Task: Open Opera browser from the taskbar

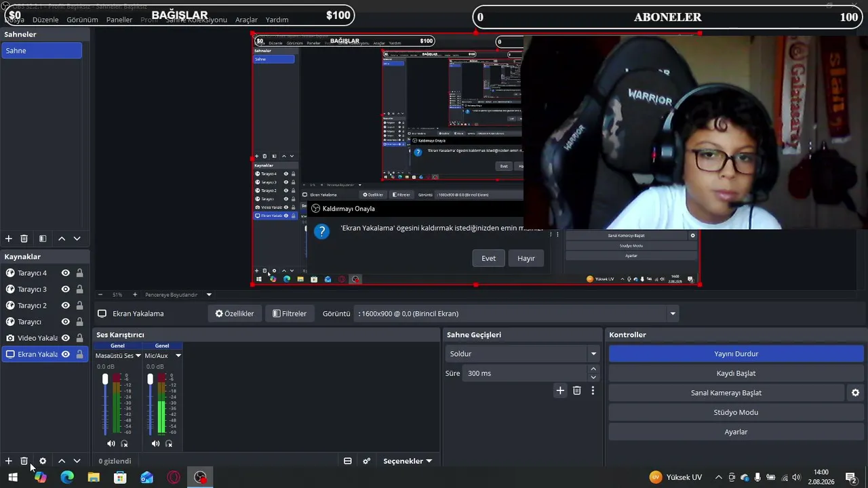Action: coord(174,477)
